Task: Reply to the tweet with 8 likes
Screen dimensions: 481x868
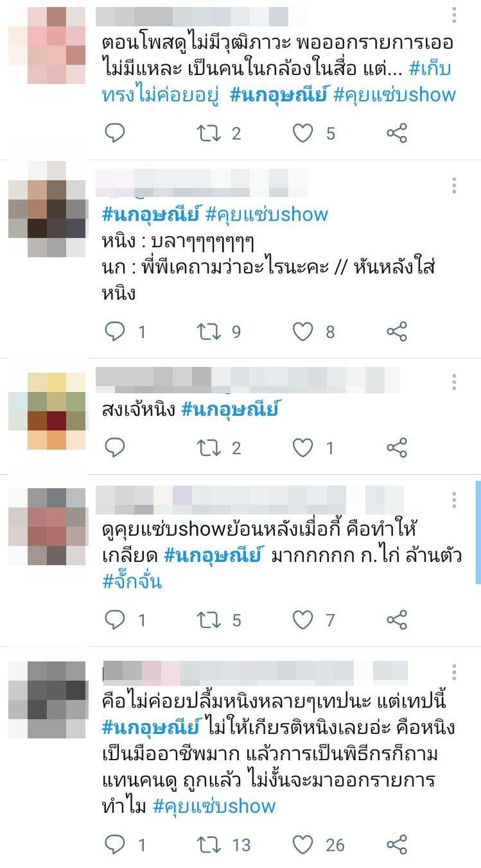Action: (114, 331)
